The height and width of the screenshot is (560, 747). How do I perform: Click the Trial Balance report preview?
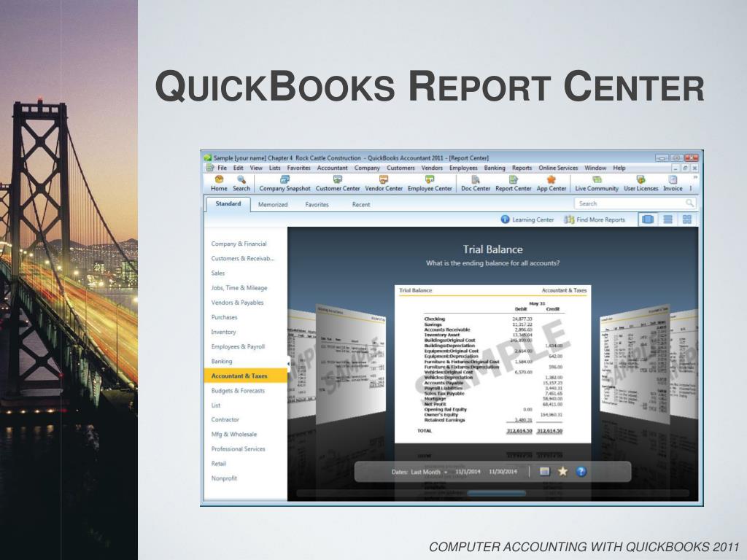tap(492, 364)
